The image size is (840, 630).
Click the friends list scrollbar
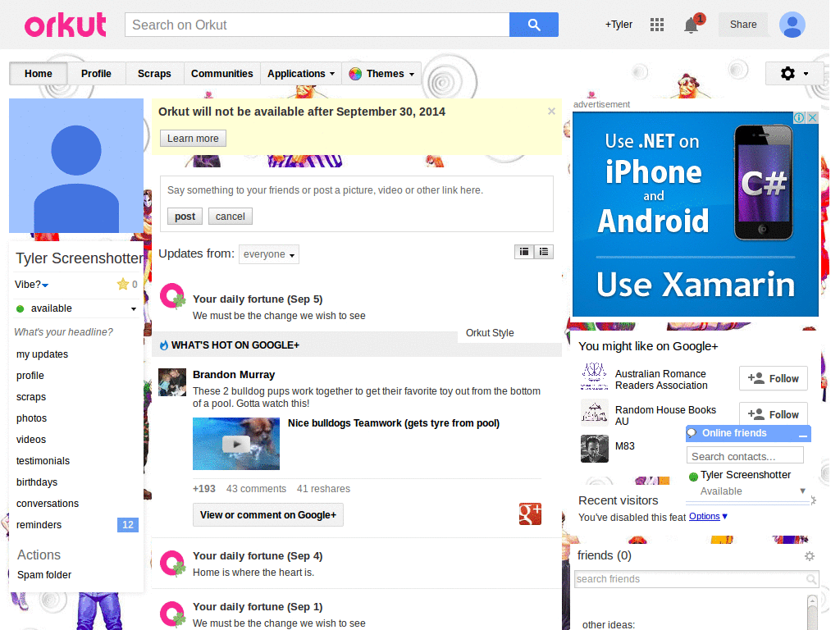tap(812, 612)
